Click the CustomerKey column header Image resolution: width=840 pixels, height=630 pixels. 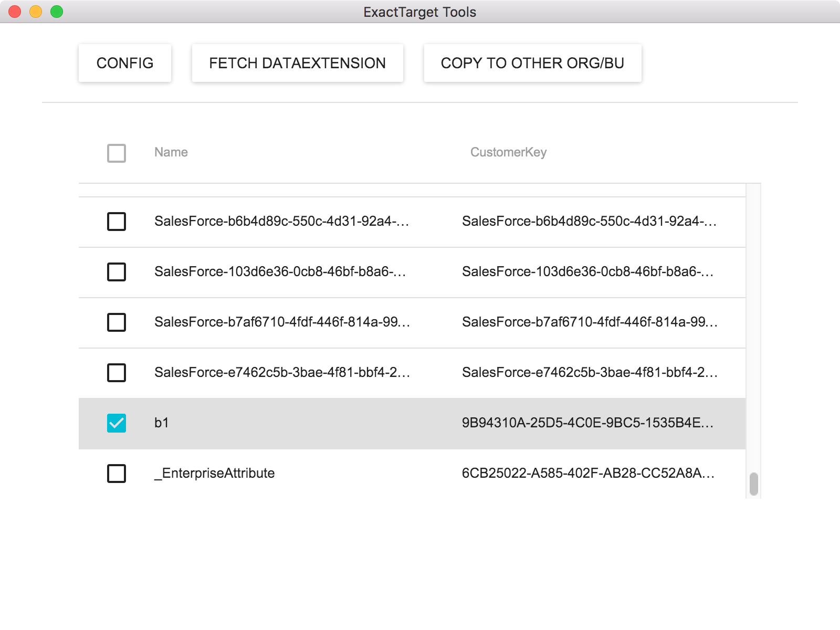(x=508, y=152)
